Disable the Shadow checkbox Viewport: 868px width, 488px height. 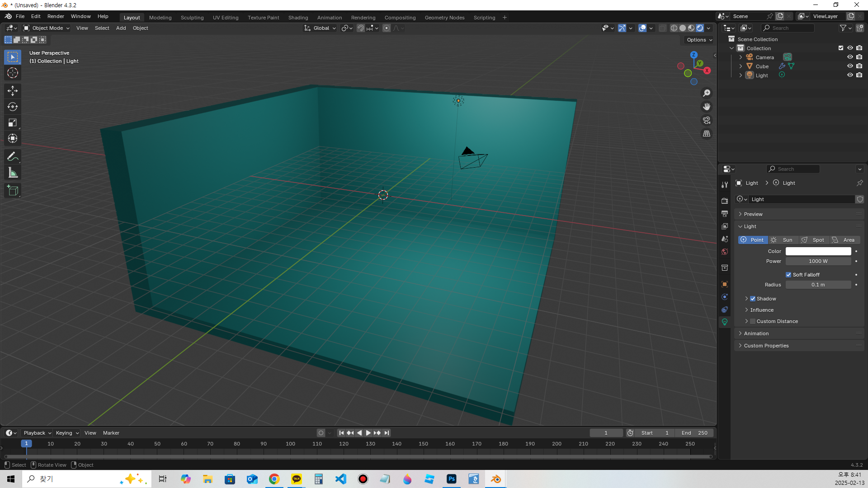point(753,299)
